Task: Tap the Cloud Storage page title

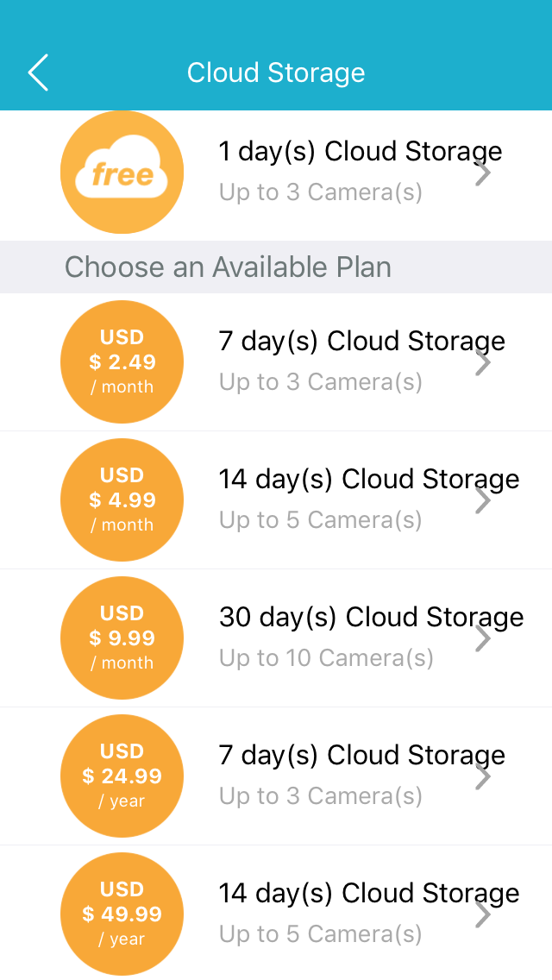Action: pyautogui.click(x=276, y=72)
